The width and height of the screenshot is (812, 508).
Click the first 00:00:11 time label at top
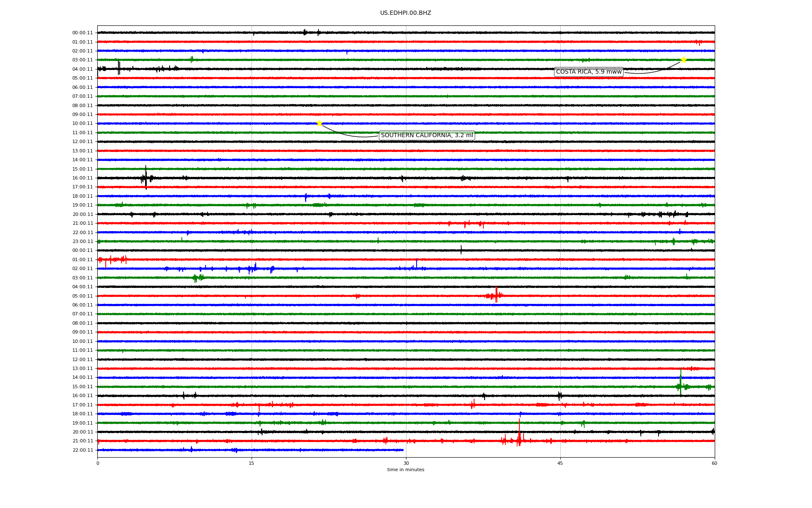tap(82, 33)
